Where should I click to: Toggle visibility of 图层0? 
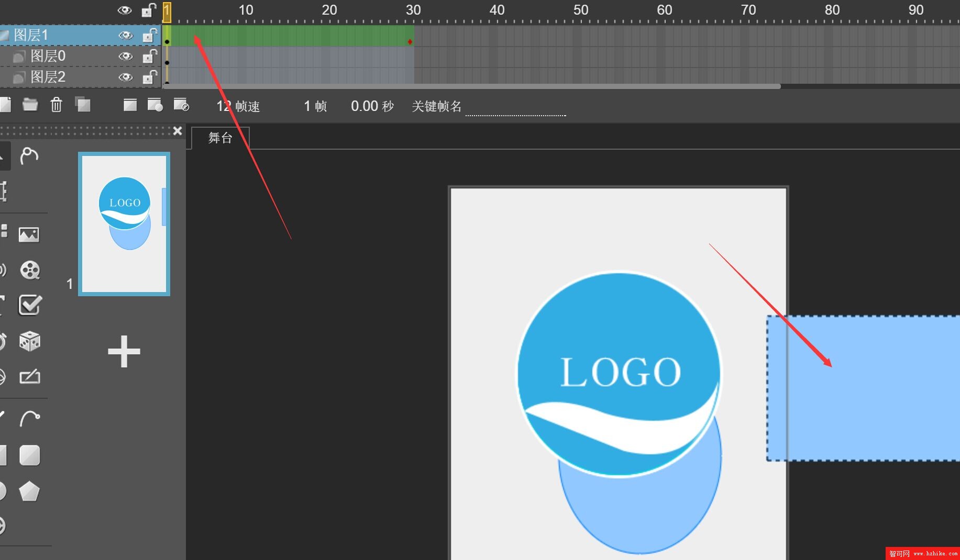pos(125,57)
